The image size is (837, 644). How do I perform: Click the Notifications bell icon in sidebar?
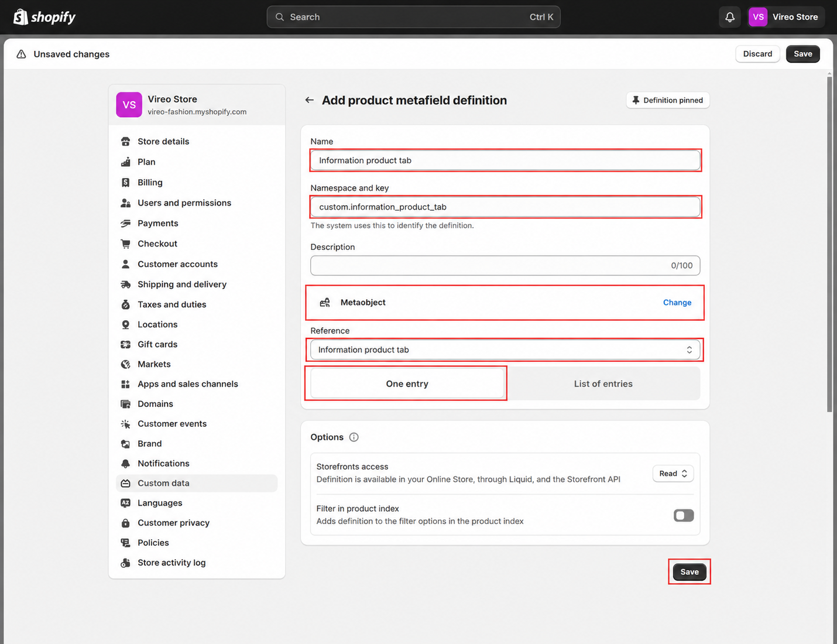(125, 464)
